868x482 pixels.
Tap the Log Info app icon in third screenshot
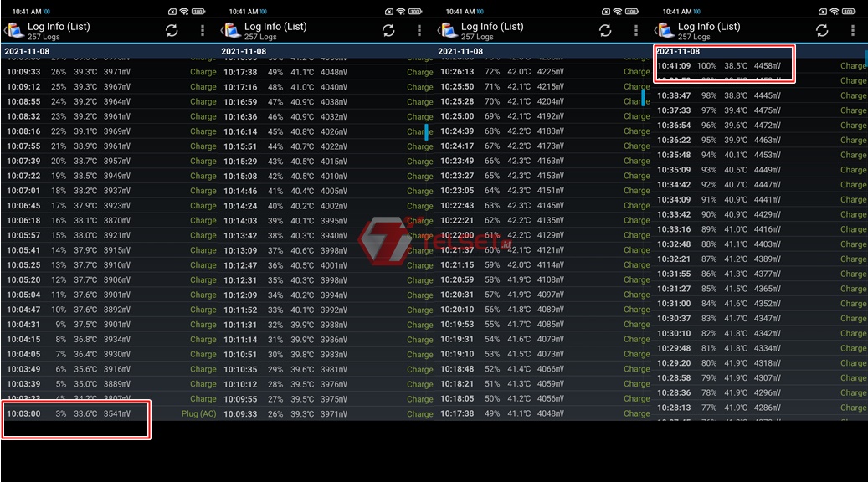449,31
